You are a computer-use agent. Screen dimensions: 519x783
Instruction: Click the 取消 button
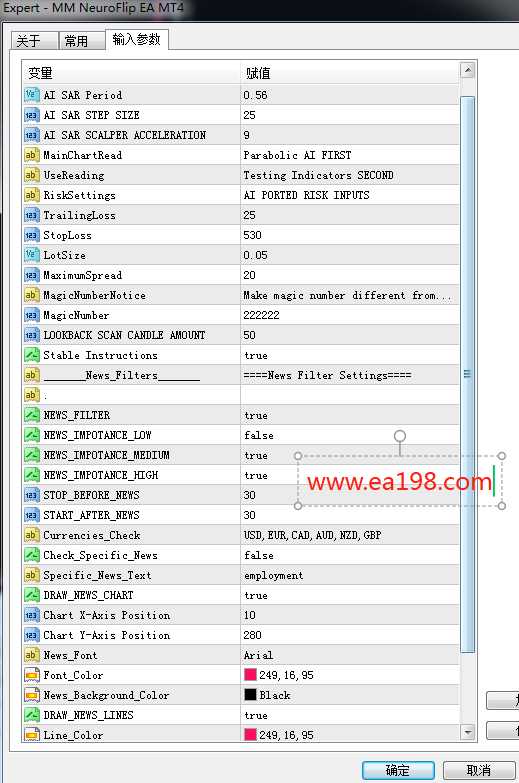click(x=479, y=770)
